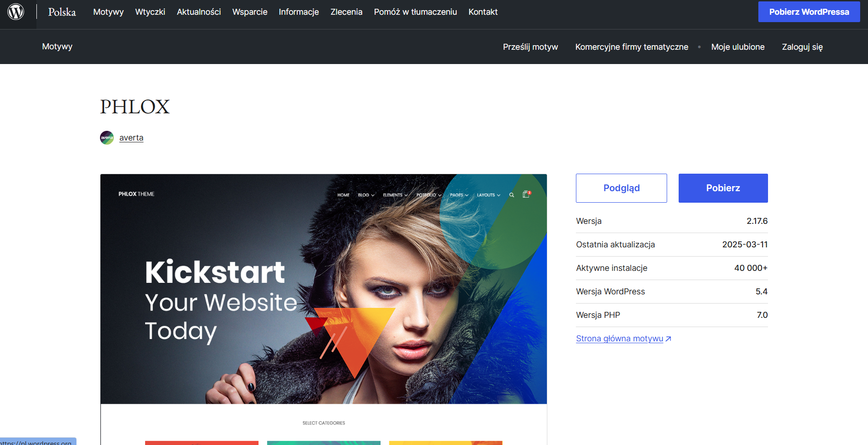Open Pomóż w tłumaczeniu link

coord(416,12)
